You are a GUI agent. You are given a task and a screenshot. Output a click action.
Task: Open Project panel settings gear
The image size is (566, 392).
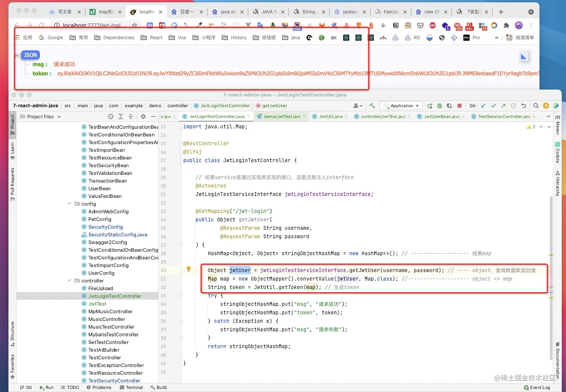pyautogui.click(x=143, y=116)
